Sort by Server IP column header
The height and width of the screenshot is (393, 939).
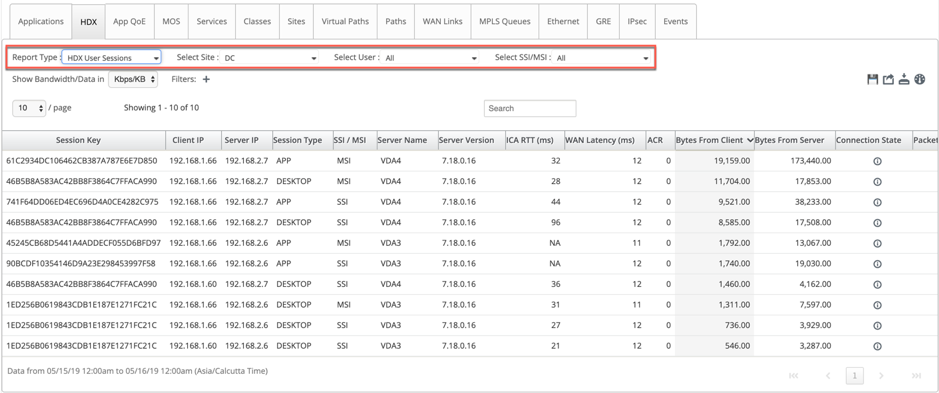[x=247, y=140]
